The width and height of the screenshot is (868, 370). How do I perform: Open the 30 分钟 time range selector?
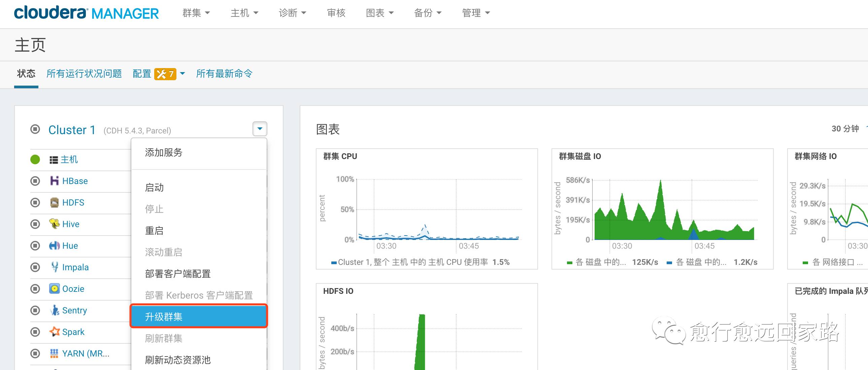(x=845, y=128)
